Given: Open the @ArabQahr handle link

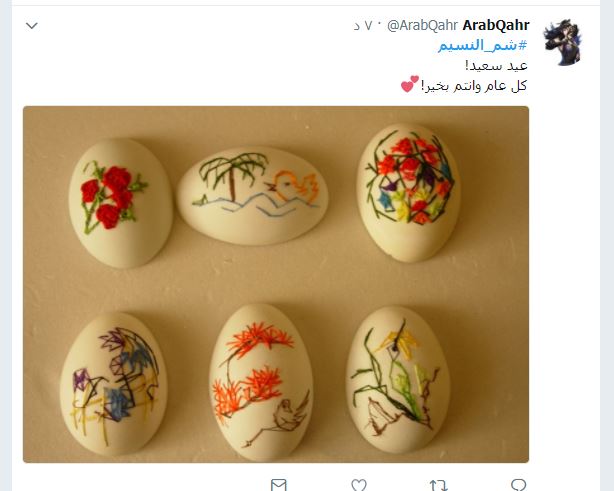Looking at the screenshot, I should click(x=422, y=25).
